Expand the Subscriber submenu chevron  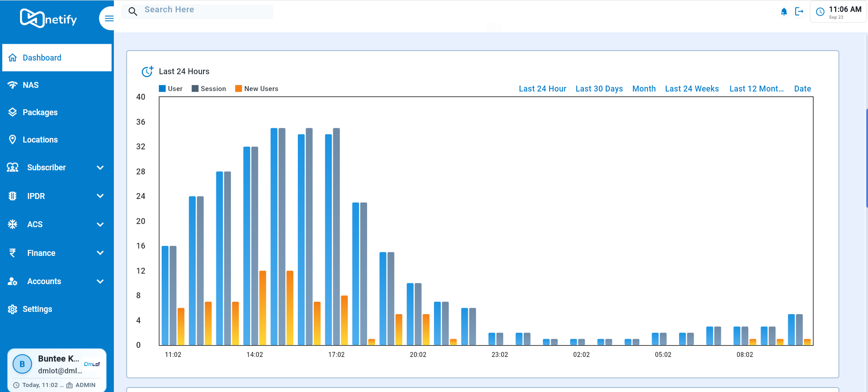tap(100, 168)
